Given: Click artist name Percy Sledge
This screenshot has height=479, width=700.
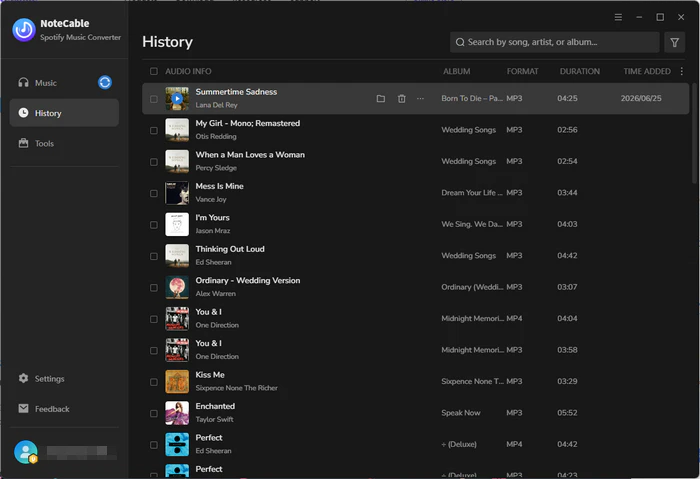Looking at the screenshot, I should (x=216, y=168).
